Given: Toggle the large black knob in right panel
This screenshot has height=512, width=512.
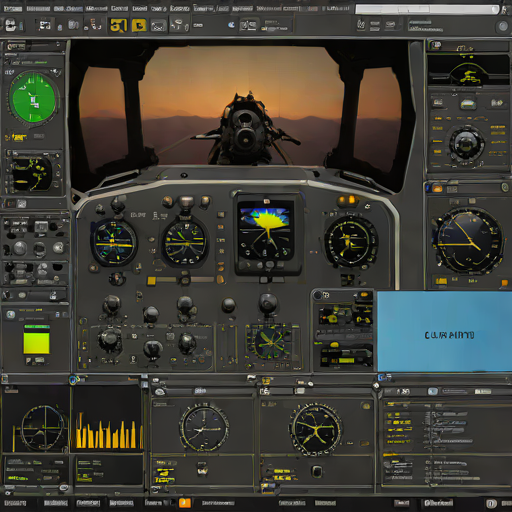Looking at the screenshot, I should click(x=466, y=144).
